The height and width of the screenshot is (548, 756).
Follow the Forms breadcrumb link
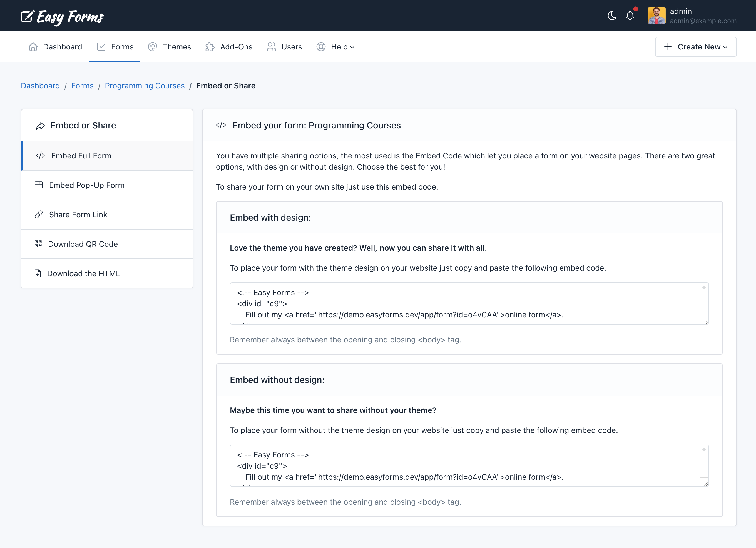pyautogui.click(x=82, y=86)
